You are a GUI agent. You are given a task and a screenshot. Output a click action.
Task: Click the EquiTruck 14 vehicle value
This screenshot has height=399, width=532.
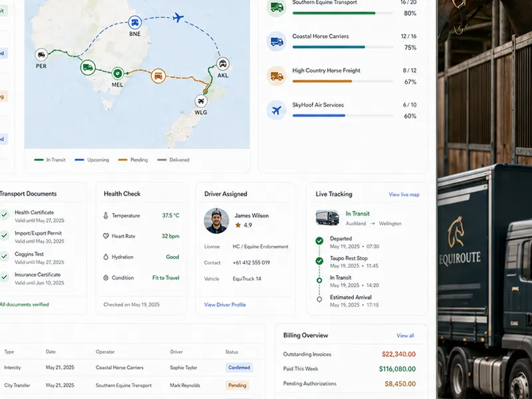tap(247, 279)
